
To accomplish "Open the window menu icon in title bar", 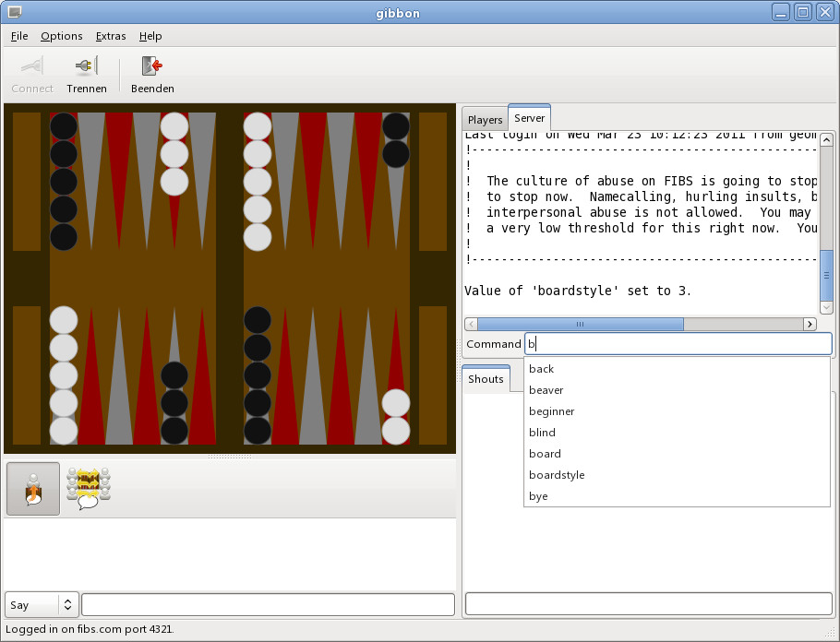I will [15, 12].
